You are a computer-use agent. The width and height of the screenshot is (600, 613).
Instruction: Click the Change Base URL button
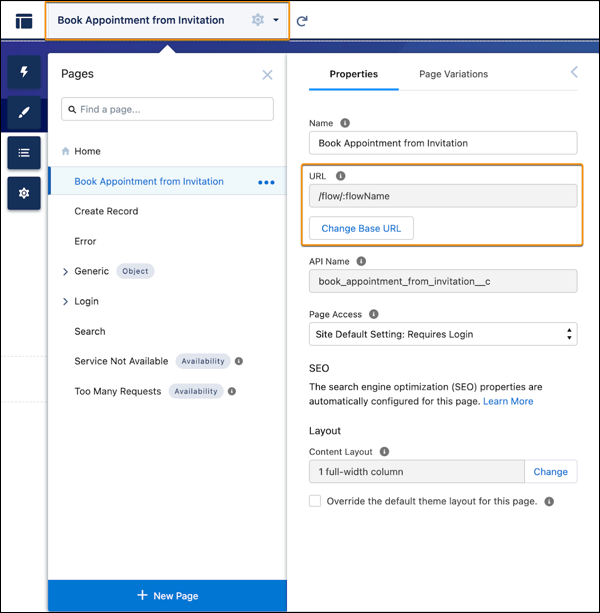click(361, 228)
